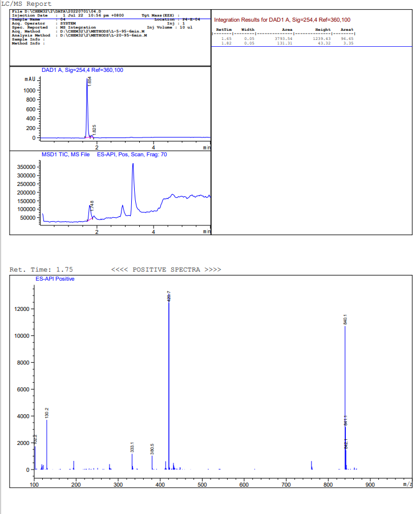Viewport: 420px width, 514px height.
Task: Click the 3793.54 area value row
Action: point(283,39)
